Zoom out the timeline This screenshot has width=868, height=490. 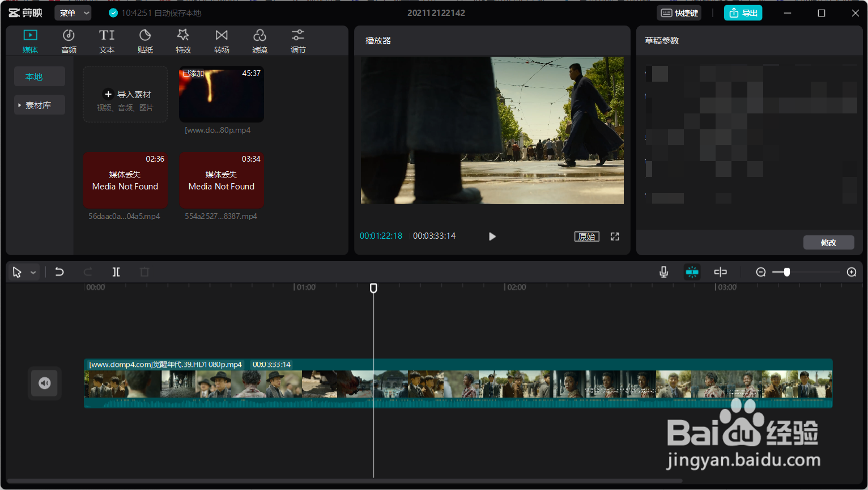click(x=761, y=272)
